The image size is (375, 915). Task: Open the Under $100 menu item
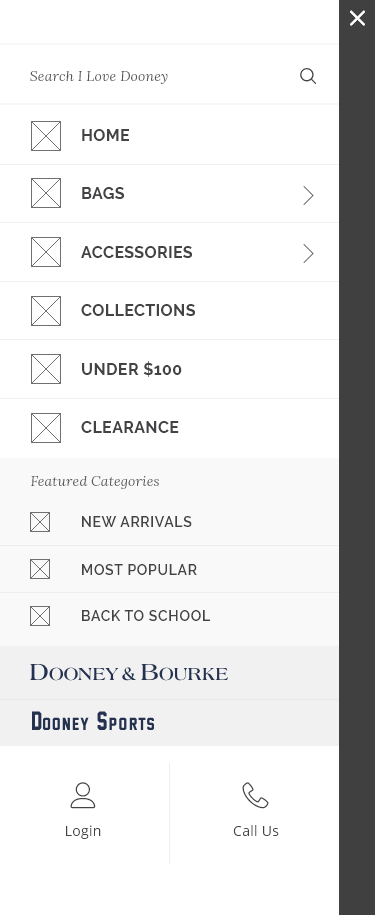(x=169, y=369)
